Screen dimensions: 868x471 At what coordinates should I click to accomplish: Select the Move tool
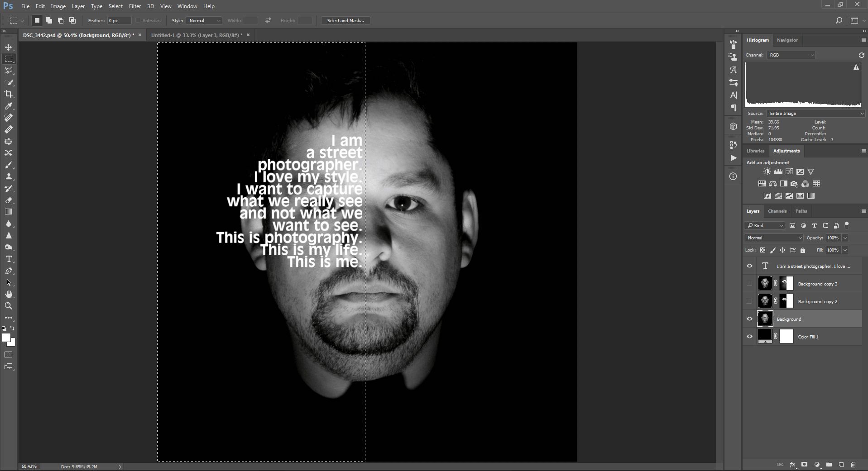click(x=9, y=47)
